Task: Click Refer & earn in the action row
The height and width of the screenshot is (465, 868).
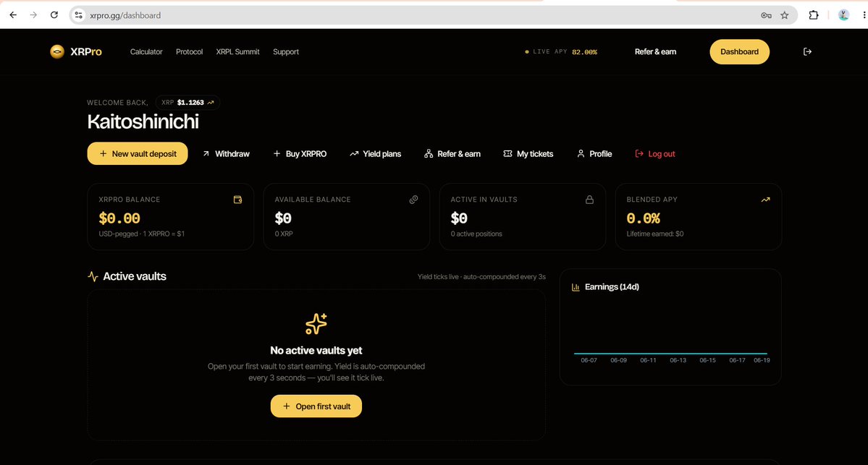Action: coord(452,154)
